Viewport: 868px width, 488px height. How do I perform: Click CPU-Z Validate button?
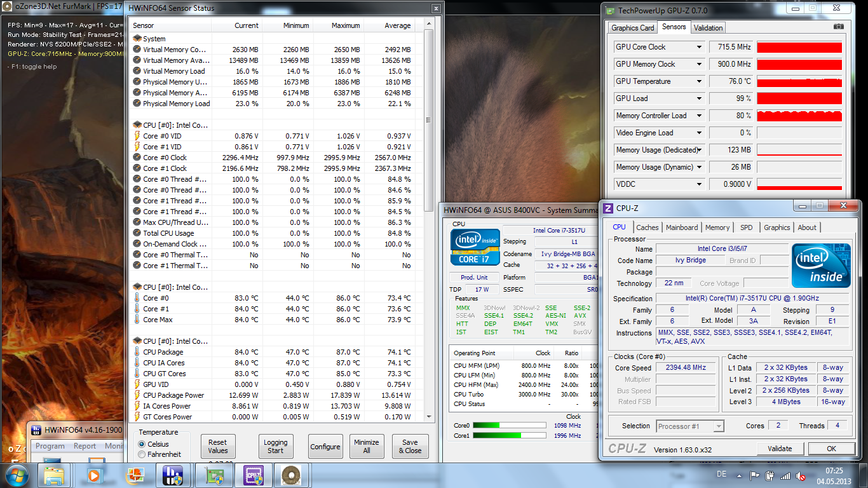coord(780,449)
